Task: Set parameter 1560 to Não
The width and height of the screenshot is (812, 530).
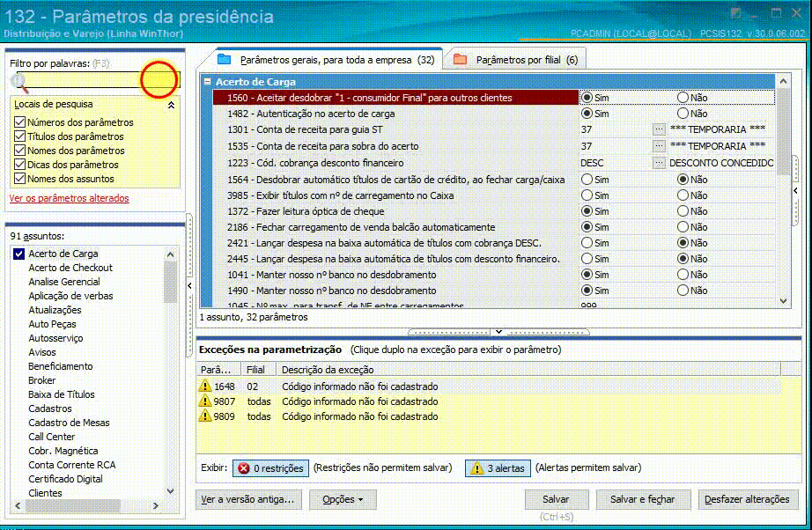Action: [x=683, y=98]
